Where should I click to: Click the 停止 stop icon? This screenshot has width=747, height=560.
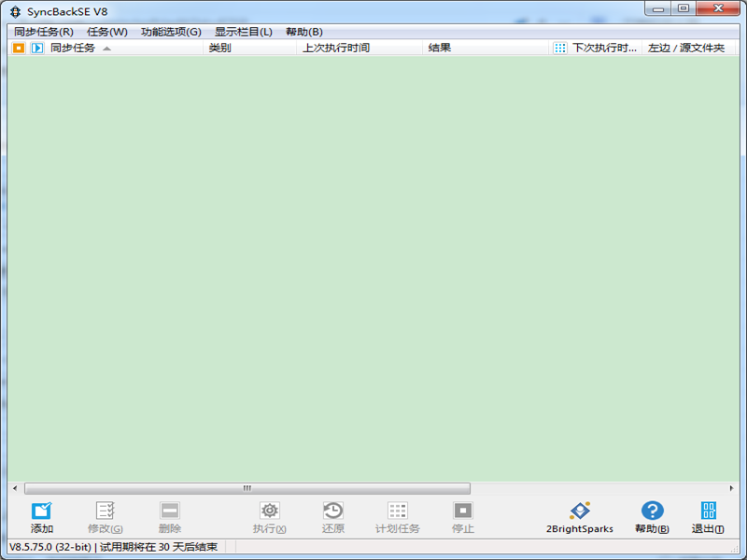[462, 511]
